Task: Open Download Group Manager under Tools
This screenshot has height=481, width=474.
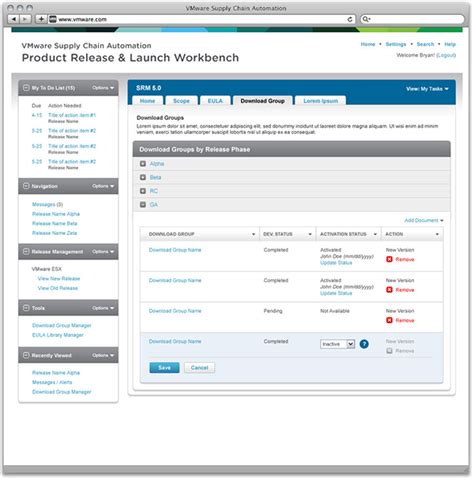Action: point(62,325)
